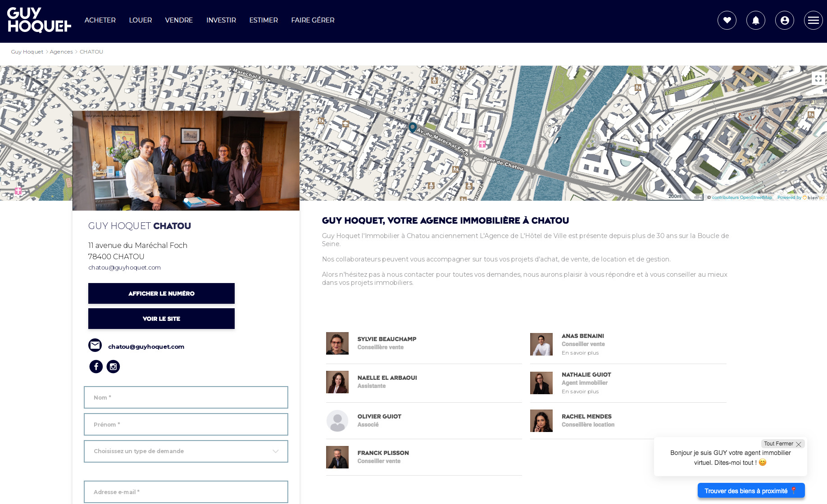827x504 pixels.
Task: Open the user account icon
Action: 785,20
